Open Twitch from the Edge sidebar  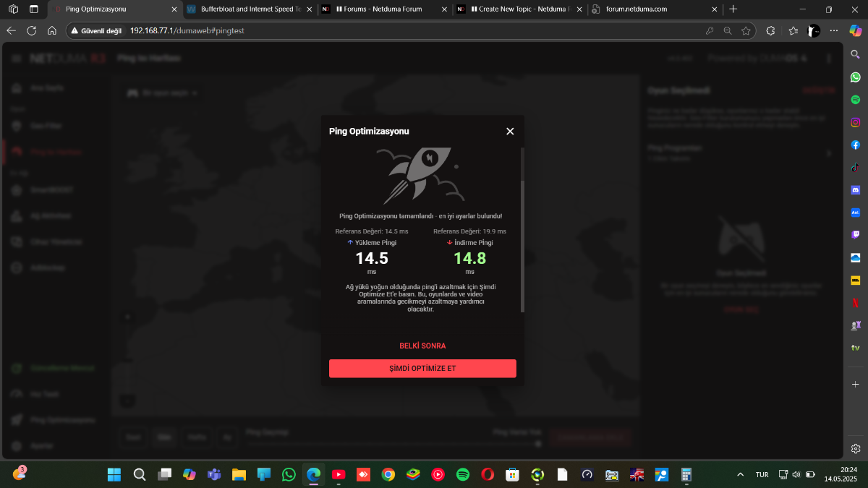(x=856, y=235)
